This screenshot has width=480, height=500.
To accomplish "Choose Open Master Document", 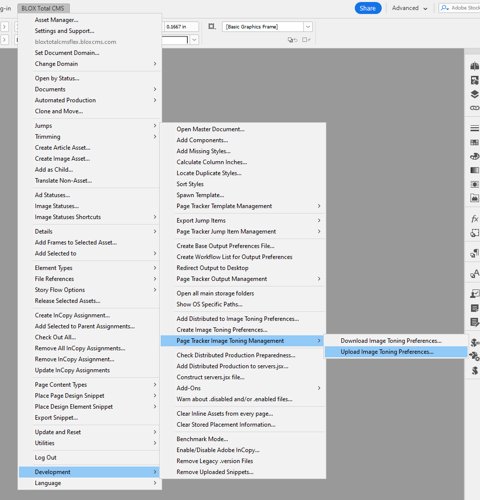I will click(x=243, y=129).
